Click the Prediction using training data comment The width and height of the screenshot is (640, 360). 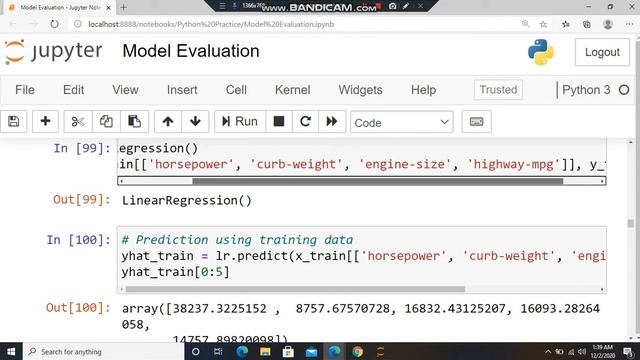237,240
